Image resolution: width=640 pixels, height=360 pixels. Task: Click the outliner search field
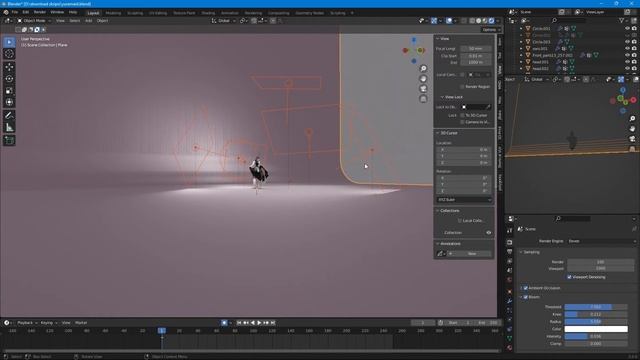pyautogui.click(x=569, y=20)
